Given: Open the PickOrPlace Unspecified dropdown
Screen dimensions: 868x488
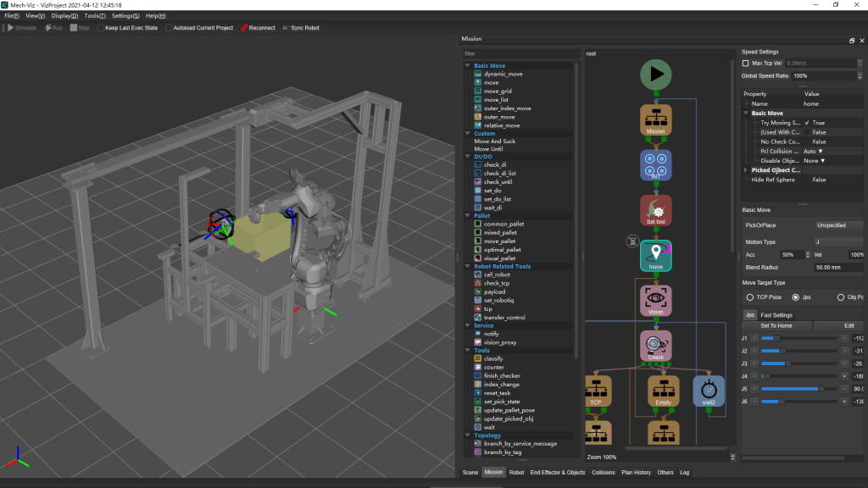Looking at the screenshot, I should click(x=839, y=225).
